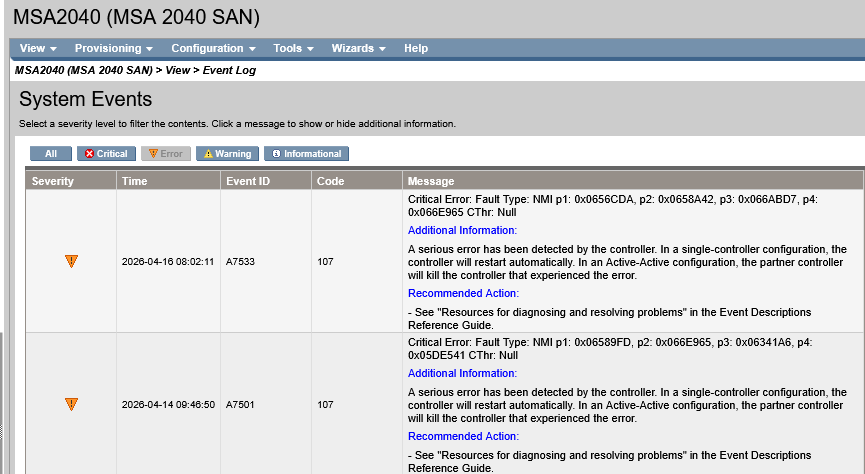Open the Configuration menu
Viewport: 865px width, 474px height.
click(213, 48)
